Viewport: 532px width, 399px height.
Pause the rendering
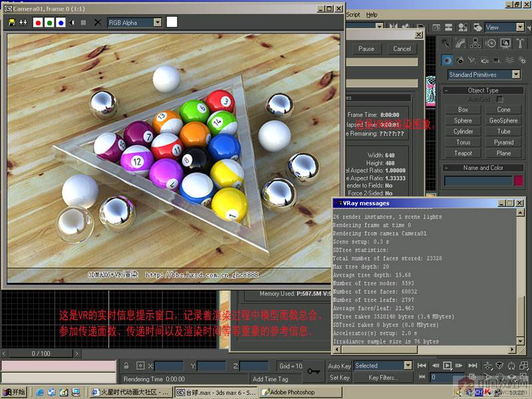(x=366, y=49)
